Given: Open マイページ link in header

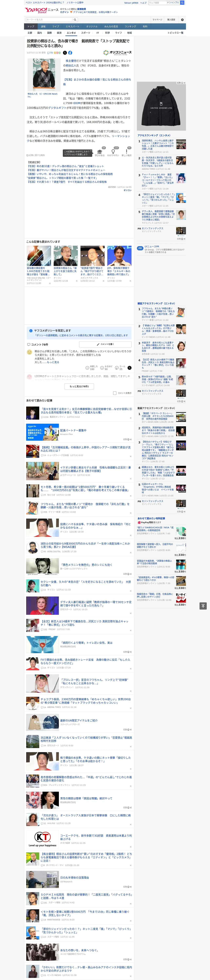Looking at the screenshot, I should tap(157, 19).
